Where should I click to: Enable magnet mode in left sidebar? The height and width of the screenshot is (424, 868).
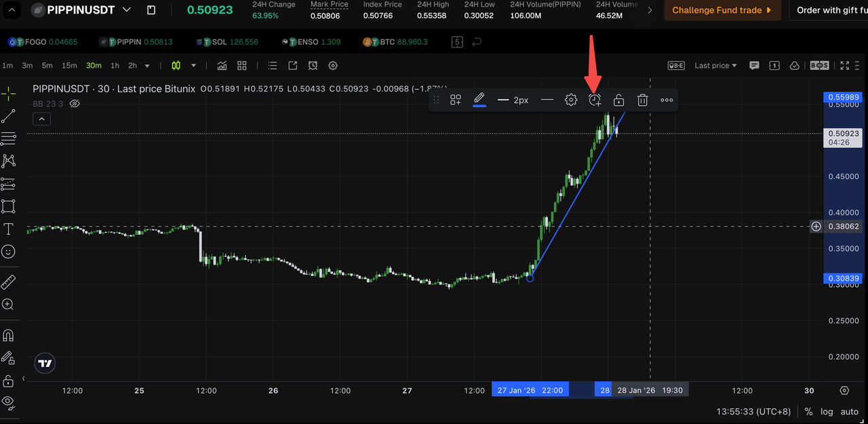[8, 334]
